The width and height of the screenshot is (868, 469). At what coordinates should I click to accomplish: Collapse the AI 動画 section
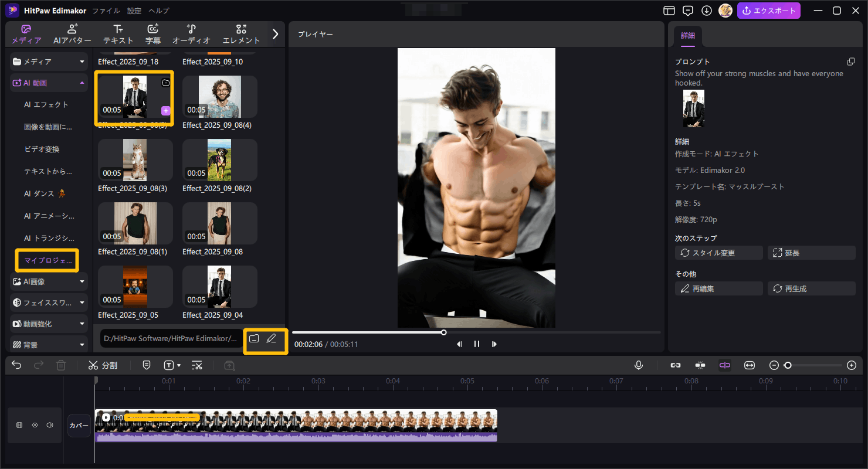point(49,83)
